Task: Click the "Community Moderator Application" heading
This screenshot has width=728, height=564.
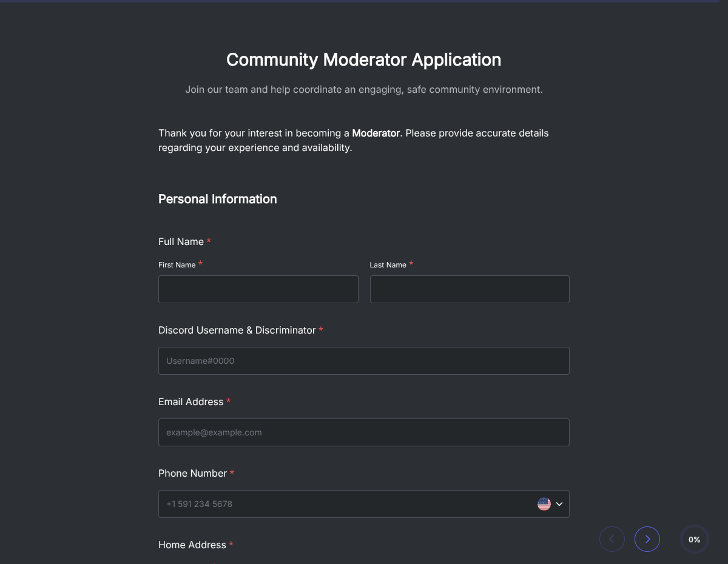Action: tap(364, 59)
